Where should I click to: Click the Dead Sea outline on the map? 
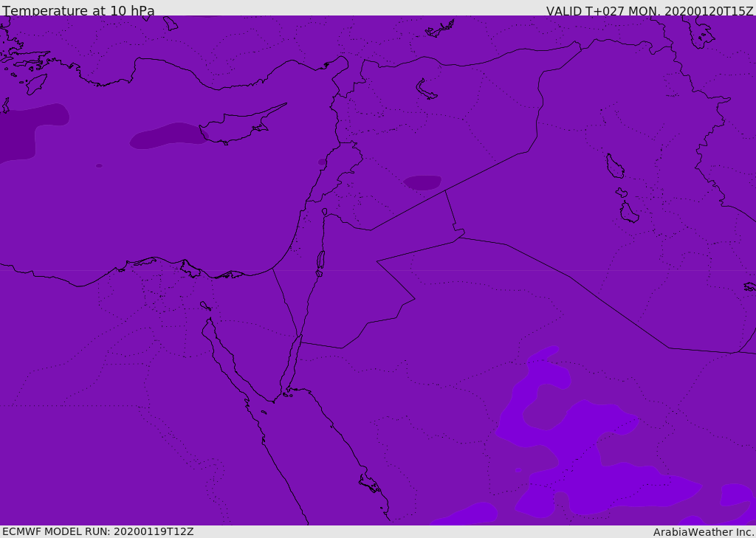(x=320, y=260)
